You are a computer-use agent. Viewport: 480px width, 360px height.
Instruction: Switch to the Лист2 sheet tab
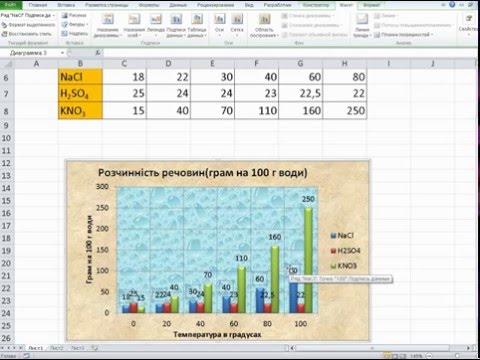coord(57,348)
